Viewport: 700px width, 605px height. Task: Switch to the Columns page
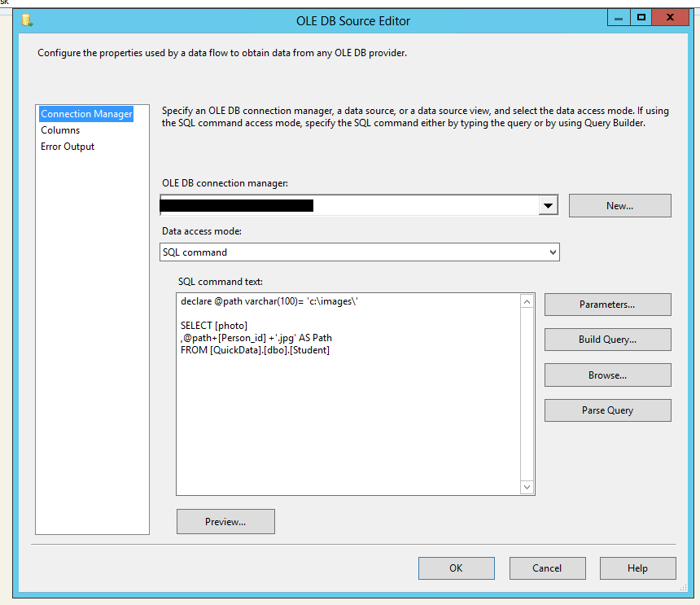(60, 130)
